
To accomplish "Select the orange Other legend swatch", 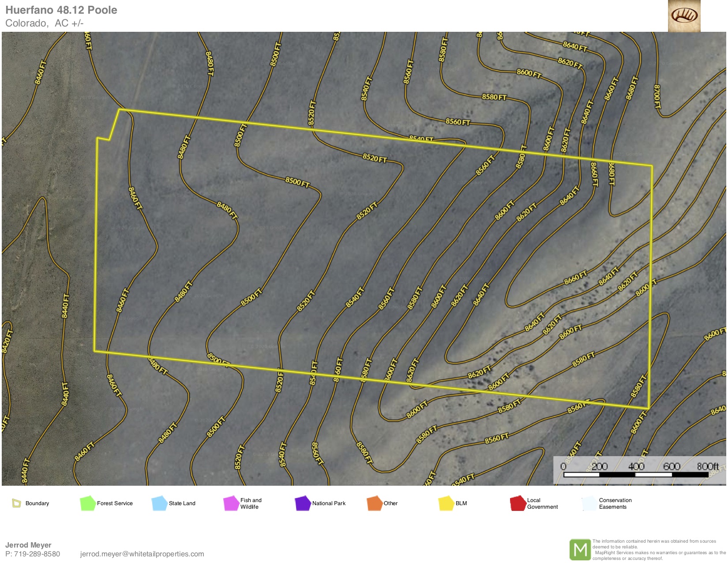I will click(374, 503).
